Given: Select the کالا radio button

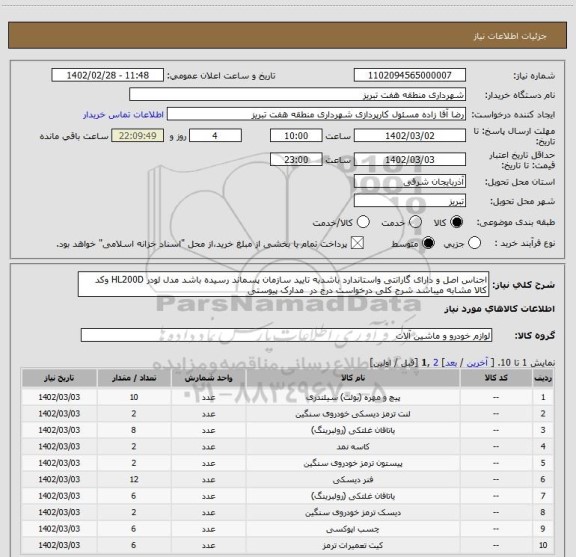Looking at the screenshot, I should pos(457,222).
